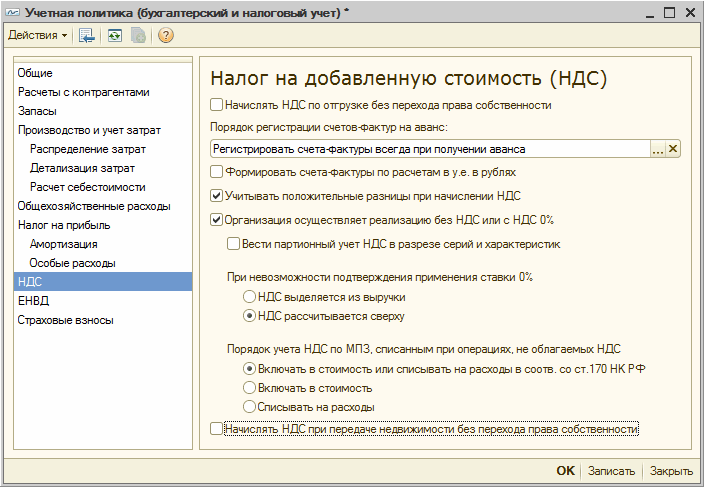704x487 pixels.
Task: Click the Записать button
Action: coord(611,471)
